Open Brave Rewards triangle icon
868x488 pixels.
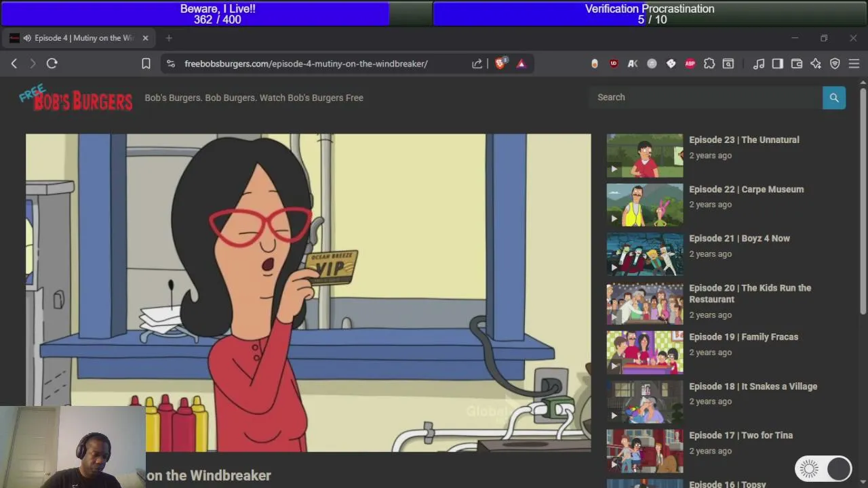click(521, 64)
